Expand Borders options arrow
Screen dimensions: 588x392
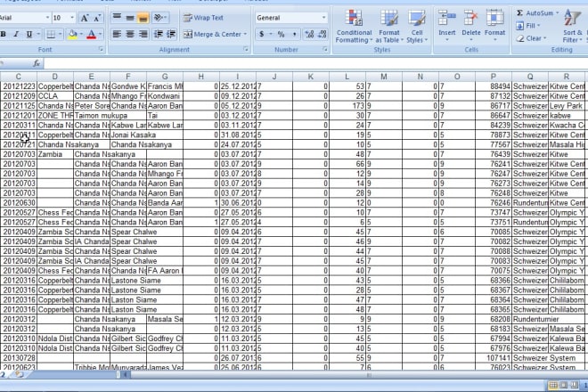coord(60,35)
